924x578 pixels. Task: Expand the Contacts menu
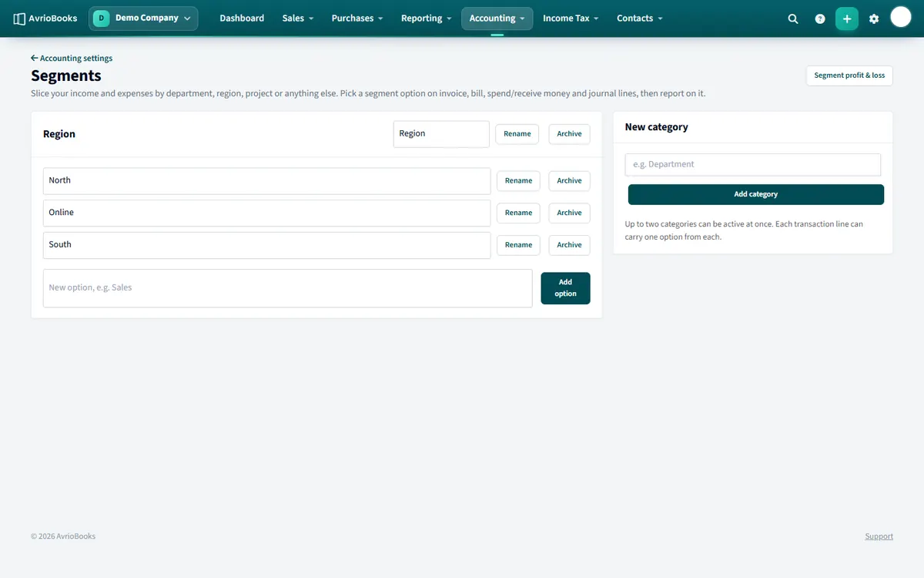639,18
